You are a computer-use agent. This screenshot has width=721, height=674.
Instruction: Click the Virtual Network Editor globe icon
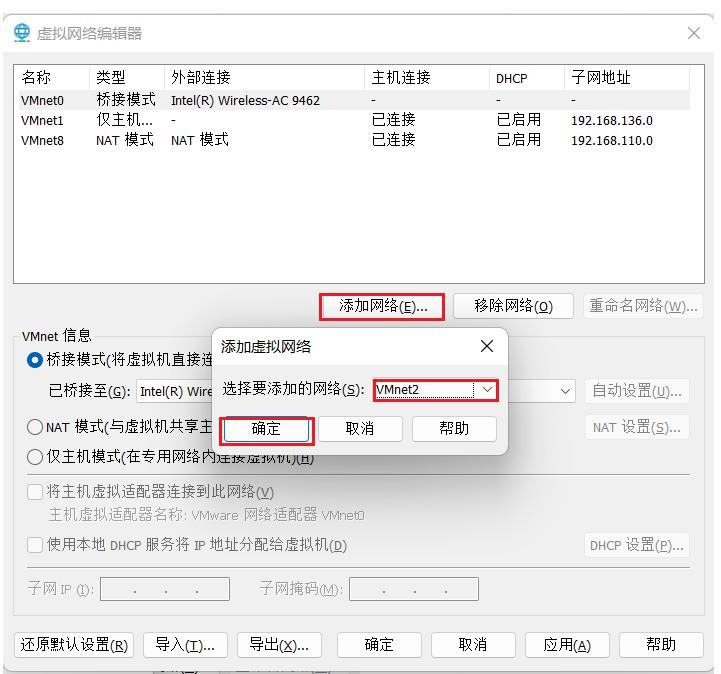(x=22, y=33)
